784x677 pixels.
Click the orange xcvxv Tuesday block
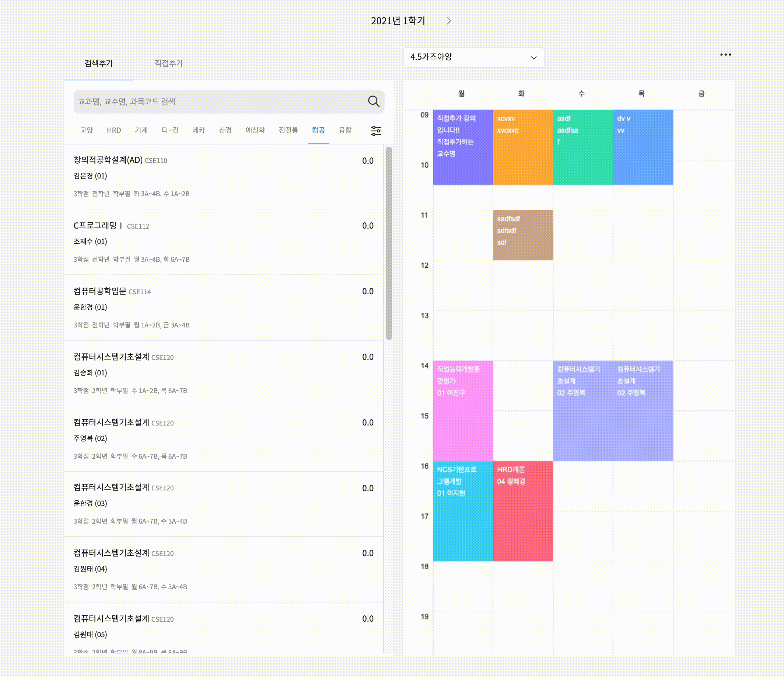pyautogui.click(x=522, y=147)
